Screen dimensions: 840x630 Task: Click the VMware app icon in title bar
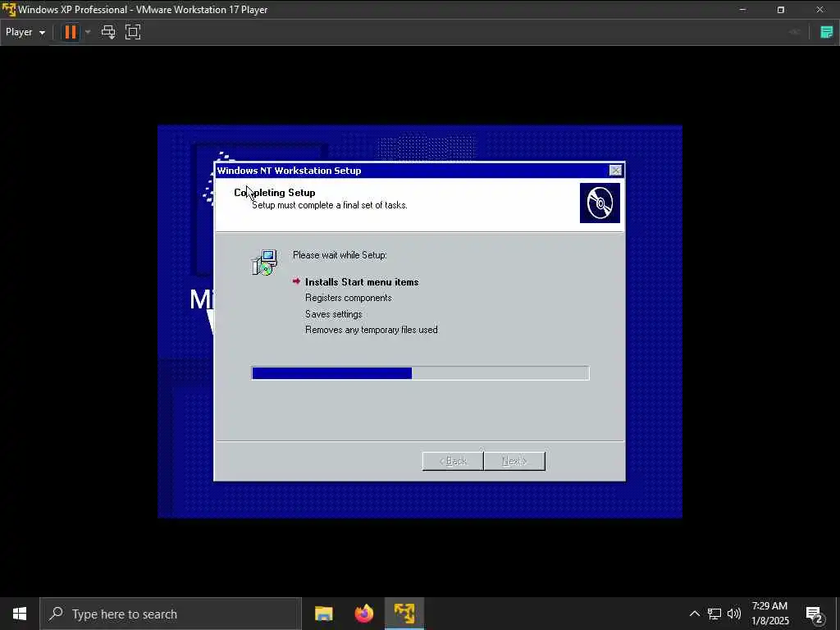coord(8,10)
